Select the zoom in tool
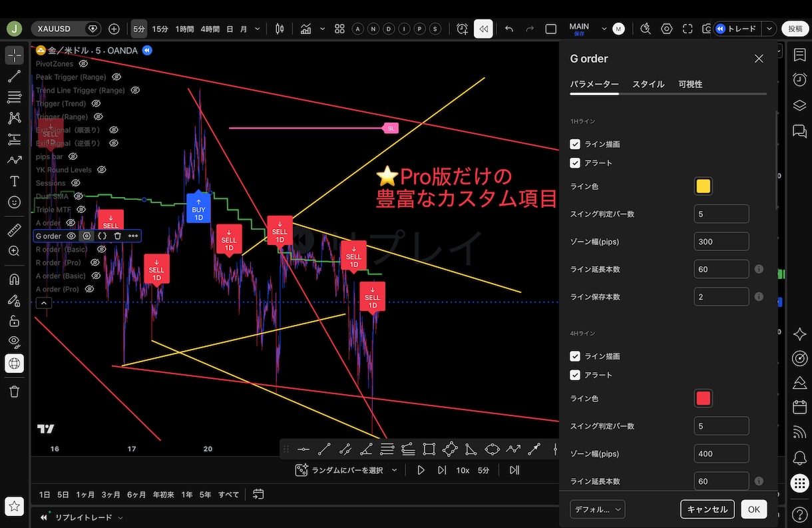This screenshot has width=812, height=528. click(x=14, y=251)
